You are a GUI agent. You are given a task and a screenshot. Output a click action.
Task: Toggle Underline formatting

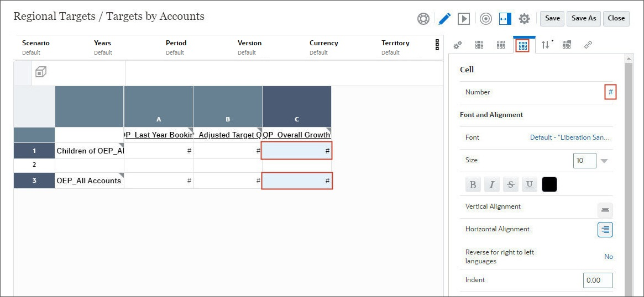click(x=530, y=184)
